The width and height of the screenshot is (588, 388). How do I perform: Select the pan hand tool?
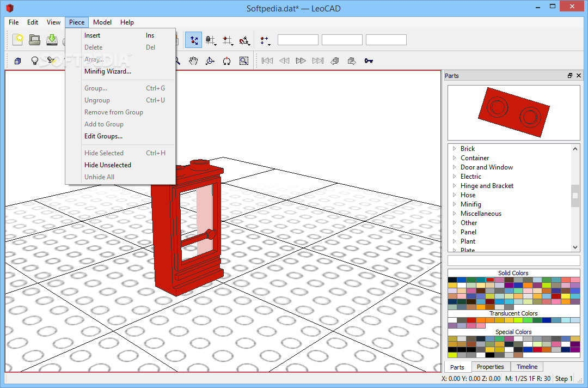[193, 61]
